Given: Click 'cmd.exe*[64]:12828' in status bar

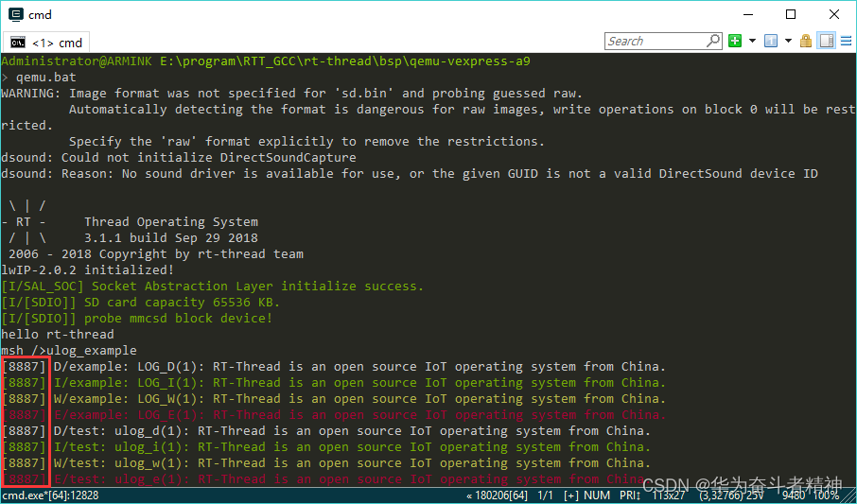Looking at the screenshot, I should pyautogui.click(x=50, y=495).
